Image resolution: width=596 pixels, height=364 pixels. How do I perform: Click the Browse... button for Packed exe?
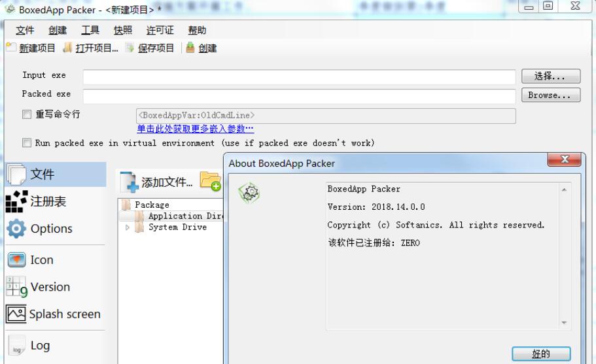click(551, 95)
